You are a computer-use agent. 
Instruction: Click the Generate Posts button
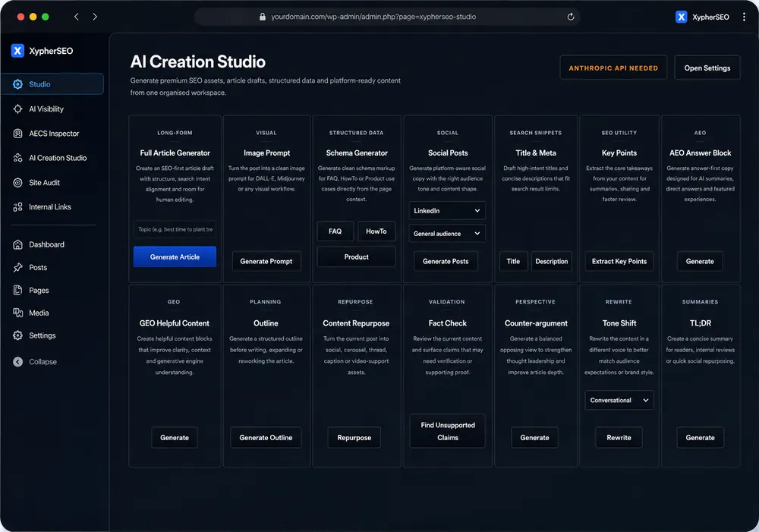pyautogui.click(x=446, y=261)
